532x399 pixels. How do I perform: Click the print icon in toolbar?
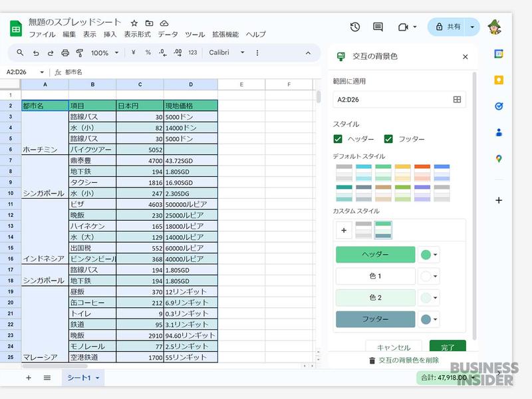coord(65,53)
